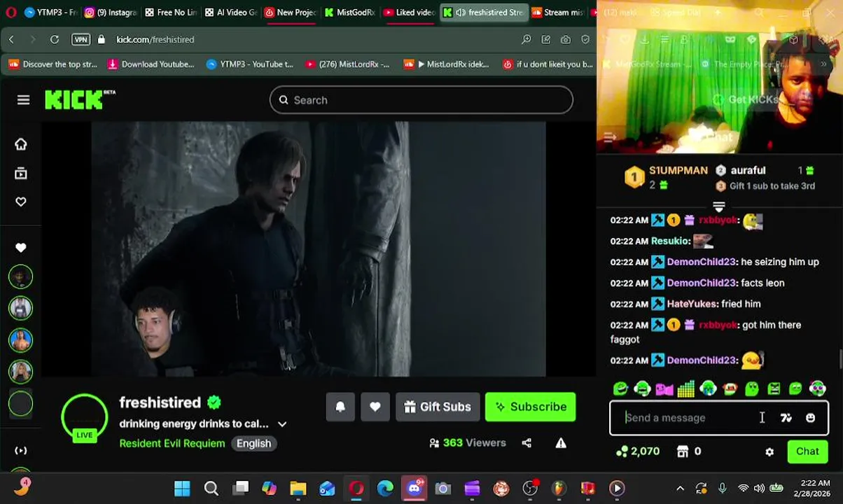Open Windows taskbar search
The width and height of the screenshot is (843, 504).
(211, 489)
